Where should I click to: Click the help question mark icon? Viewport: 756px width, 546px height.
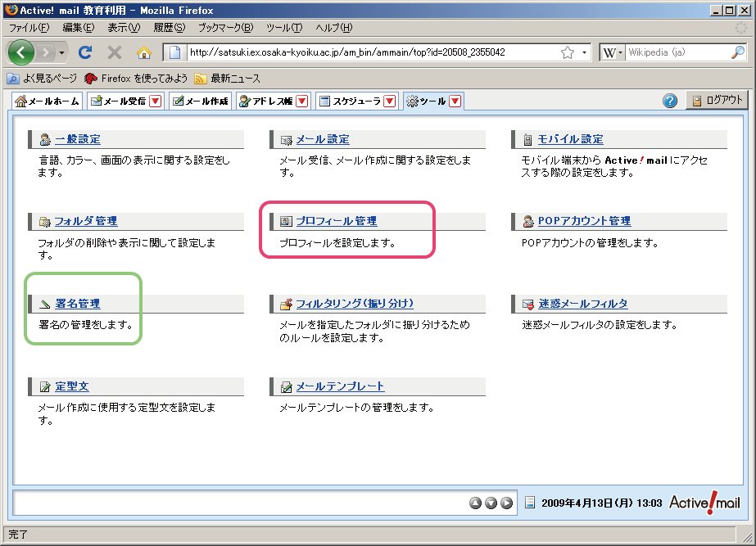pos(670,101)
